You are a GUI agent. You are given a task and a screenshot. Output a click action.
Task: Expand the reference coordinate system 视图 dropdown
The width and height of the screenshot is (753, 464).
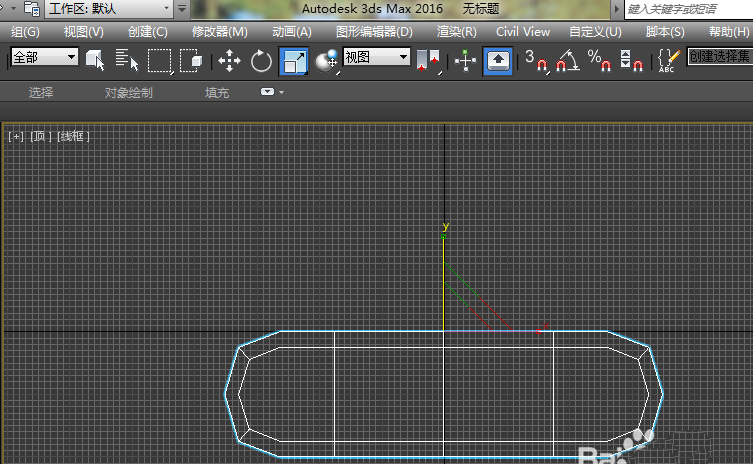[x=376, y=58]
